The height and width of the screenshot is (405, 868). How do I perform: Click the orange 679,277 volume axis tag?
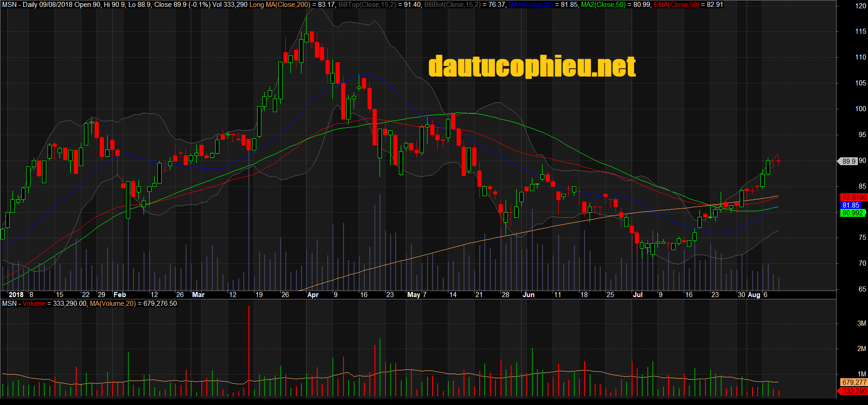854,382
